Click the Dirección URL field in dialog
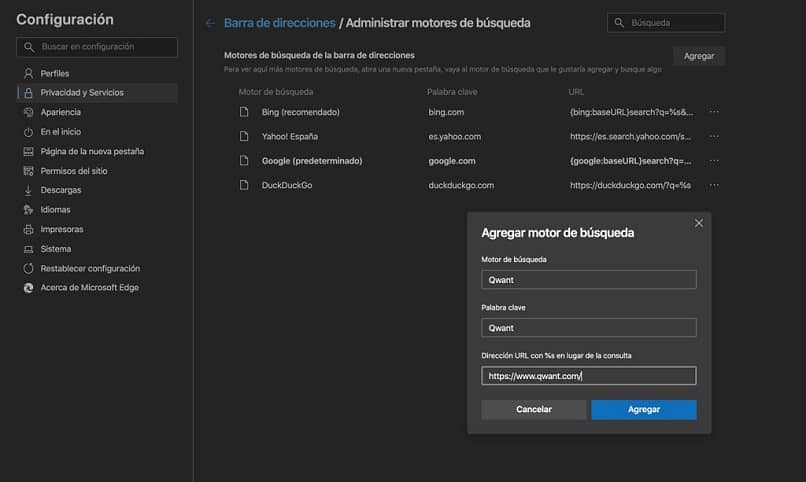806x482 pixels. click(589, 376)
